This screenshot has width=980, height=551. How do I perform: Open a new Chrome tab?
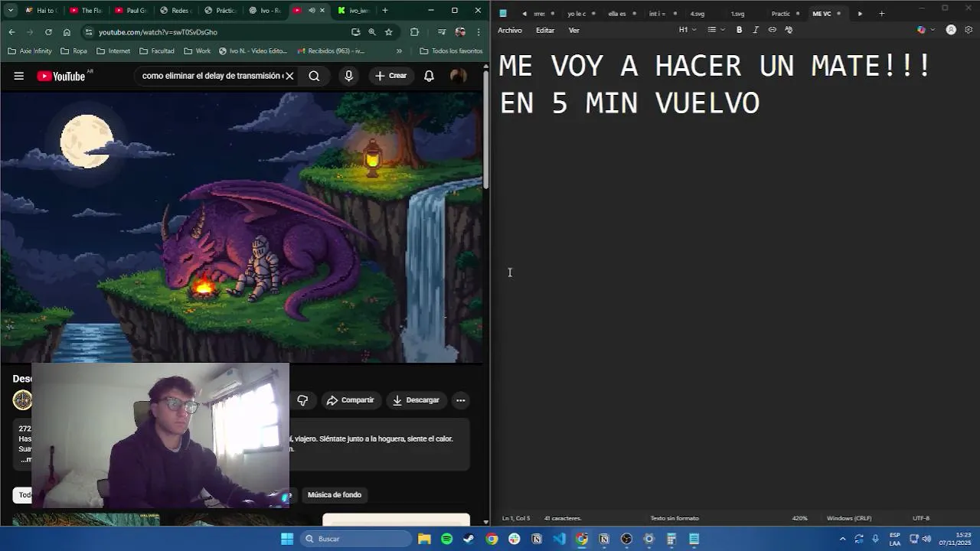384,11
